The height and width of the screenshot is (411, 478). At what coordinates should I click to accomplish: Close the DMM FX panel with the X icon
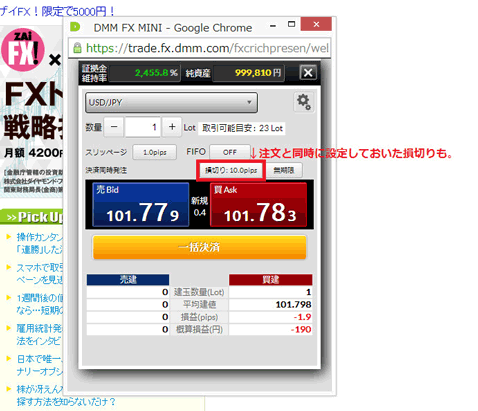(x=308, y=72)
